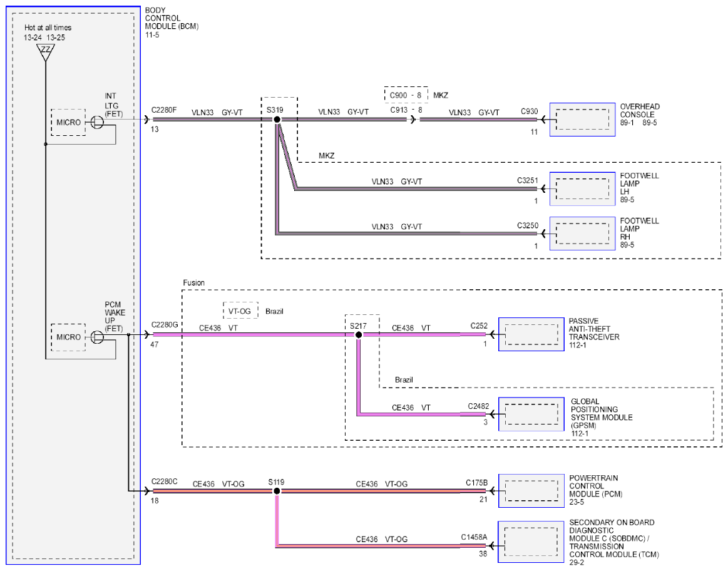The width and height of the screenshot is (728, 571).
Task: Click the GLOBAL POSITIONING SYSTEM MODULE (GPSM) label
Action: click(602, 413)
